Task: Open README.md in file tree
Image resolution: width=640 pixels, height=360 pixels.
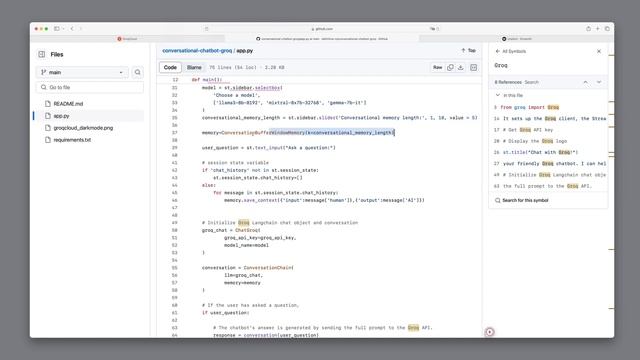Action: [x=68, y=104]
